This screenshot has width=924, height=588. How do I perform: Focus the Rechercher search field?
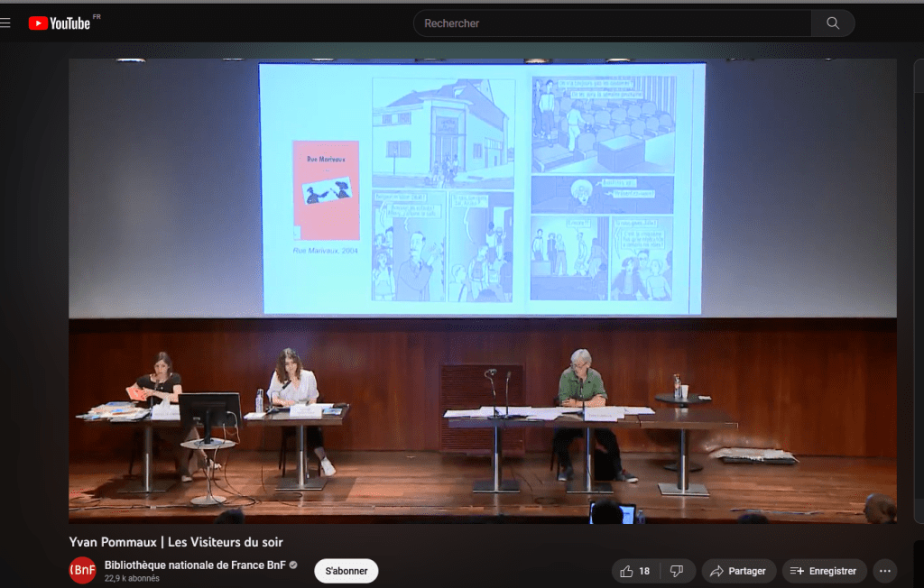click(614, 23)
